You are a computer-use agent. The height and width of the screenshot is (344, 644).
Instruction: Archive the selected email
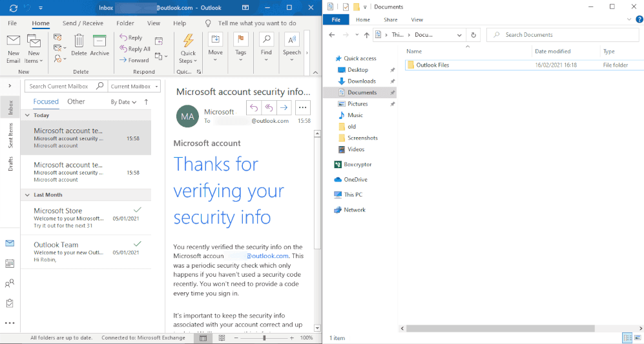99,45
